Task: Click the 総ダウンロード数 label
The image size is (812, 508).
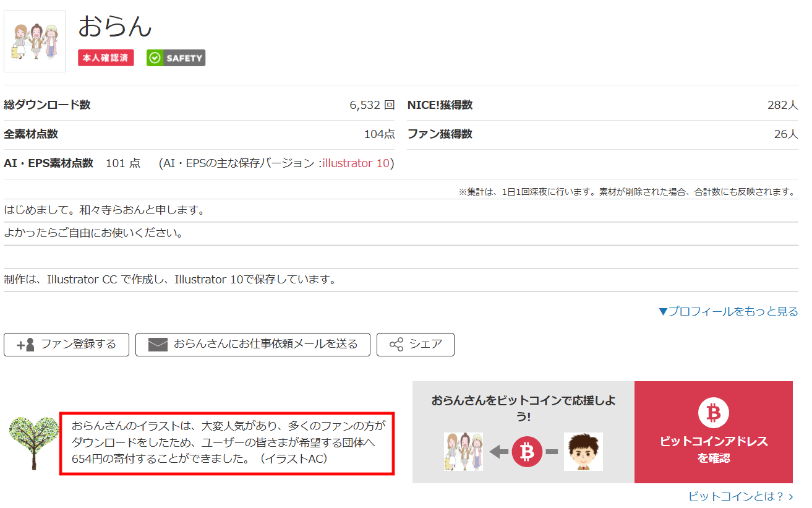Action: [47, 105]
